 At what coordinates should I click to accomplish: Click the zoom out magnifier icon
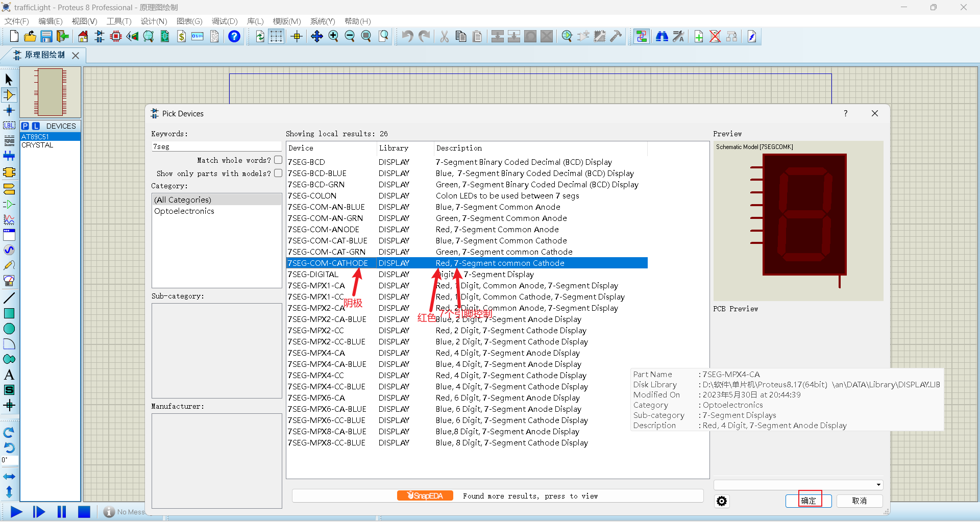[350, 36]
